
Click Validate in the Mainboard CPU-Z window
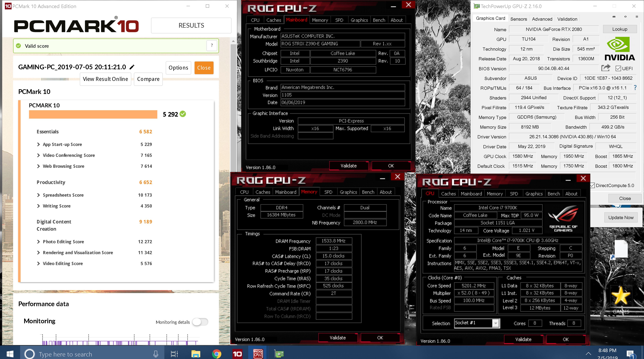point(348,166)
